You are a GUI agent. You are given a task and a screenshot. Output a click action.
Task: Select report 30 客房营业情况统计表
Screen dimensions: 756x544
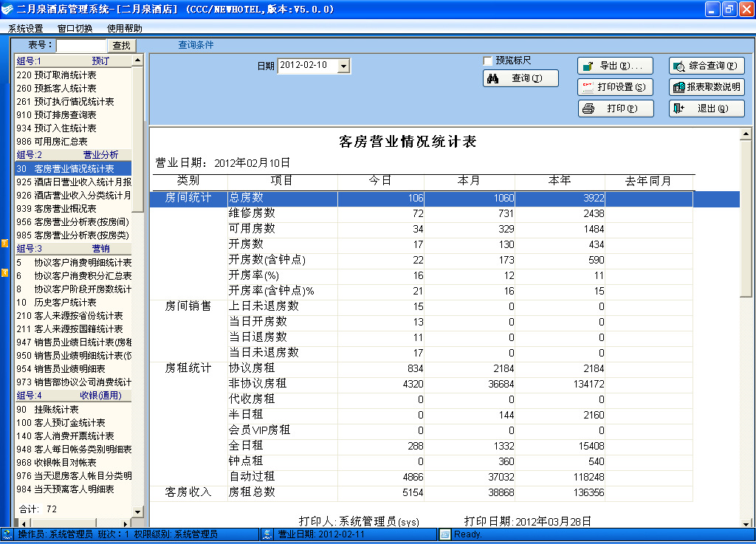pos(73,168)
